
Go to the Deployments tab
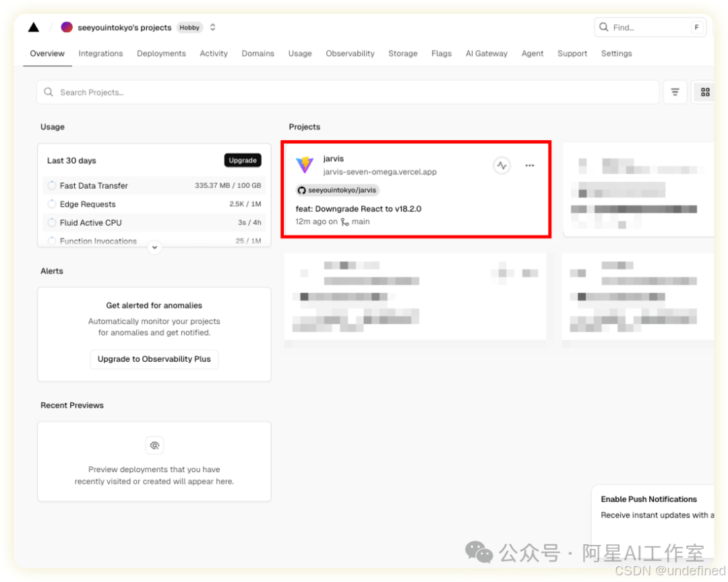coord(161,53)
